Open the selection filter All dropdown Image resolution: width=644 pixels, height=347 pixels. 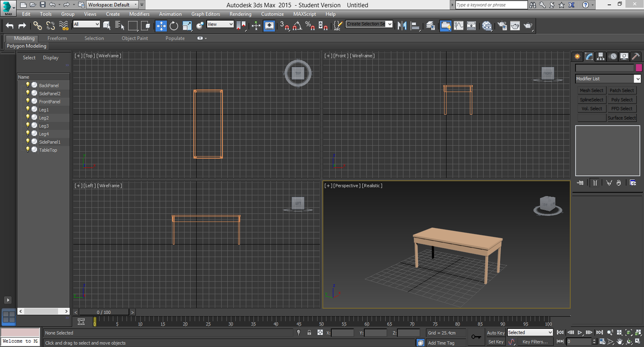tap(86, 24)
